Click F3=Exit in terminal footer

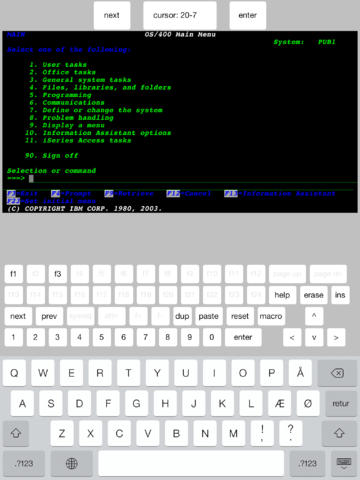[22, 194]
